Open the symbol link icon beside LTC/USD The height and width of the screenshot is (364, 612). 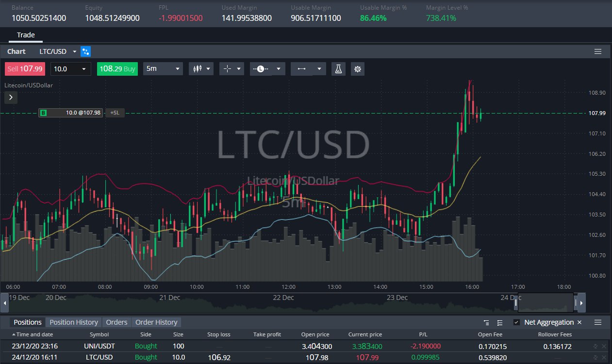86,51
